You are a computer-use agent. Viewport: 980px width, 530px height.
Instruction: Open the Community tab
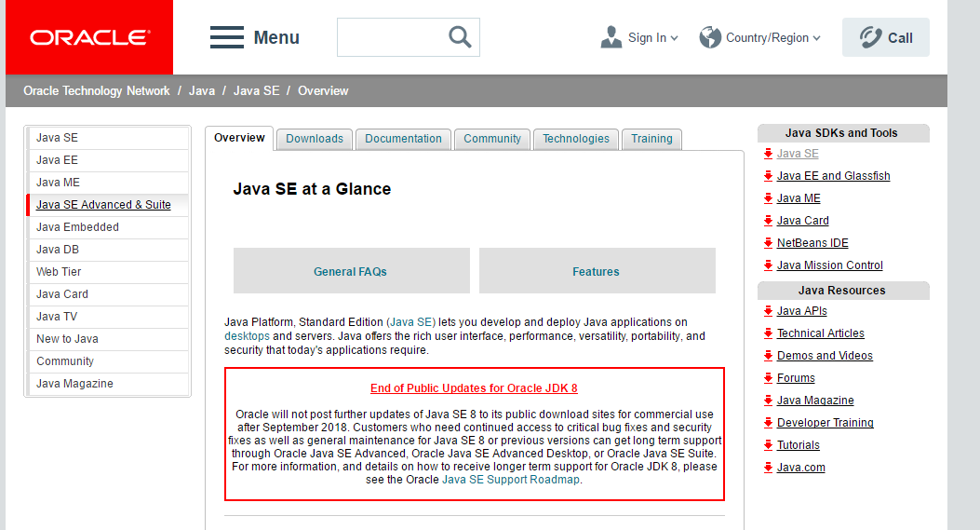pyautogui.click(x=492, y=139)
